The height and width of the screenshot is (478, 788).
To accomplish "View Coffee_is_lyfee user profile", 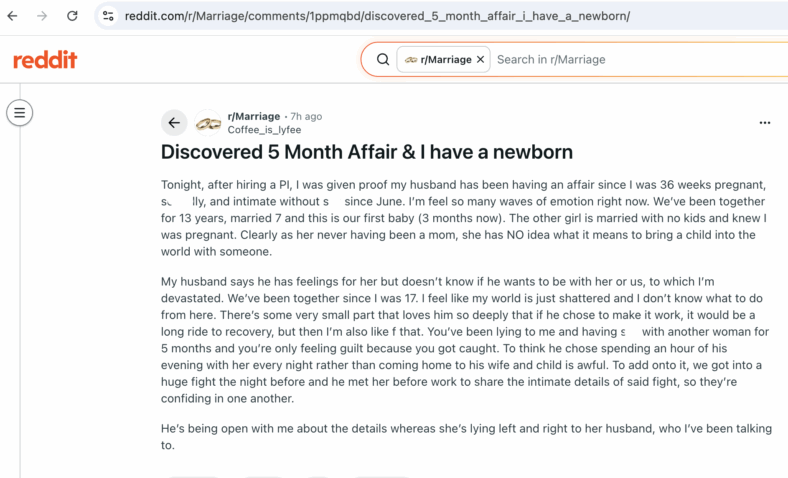I will (264, 130).
